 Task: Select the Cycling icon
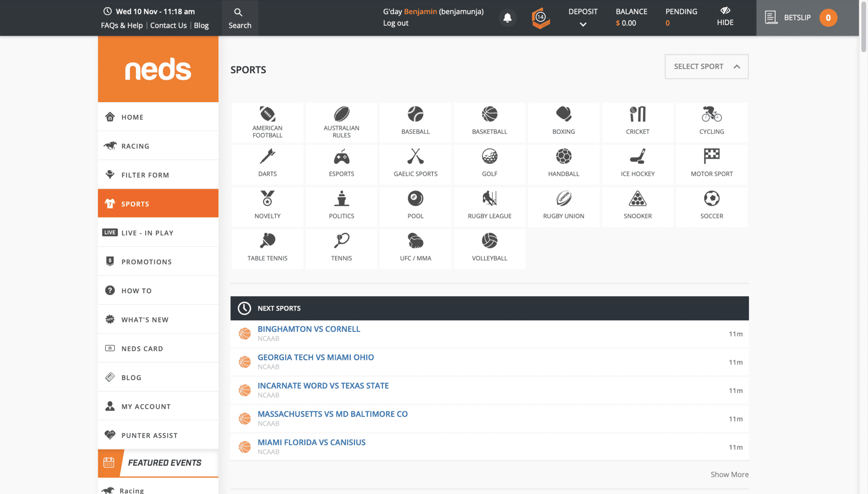pos(712,114)
